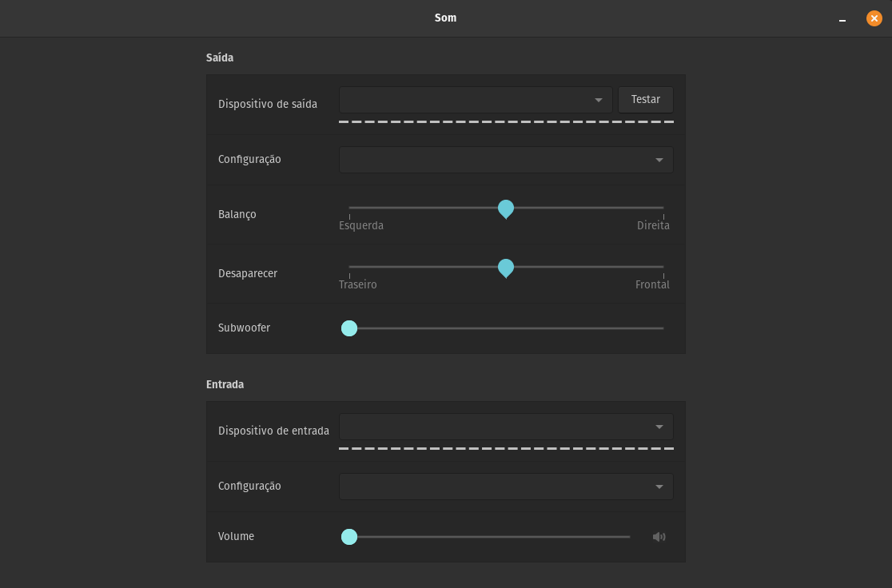Set fade to the Traseiro end mark
Viewport: 892px width, 588px height.
coord(350,267)
